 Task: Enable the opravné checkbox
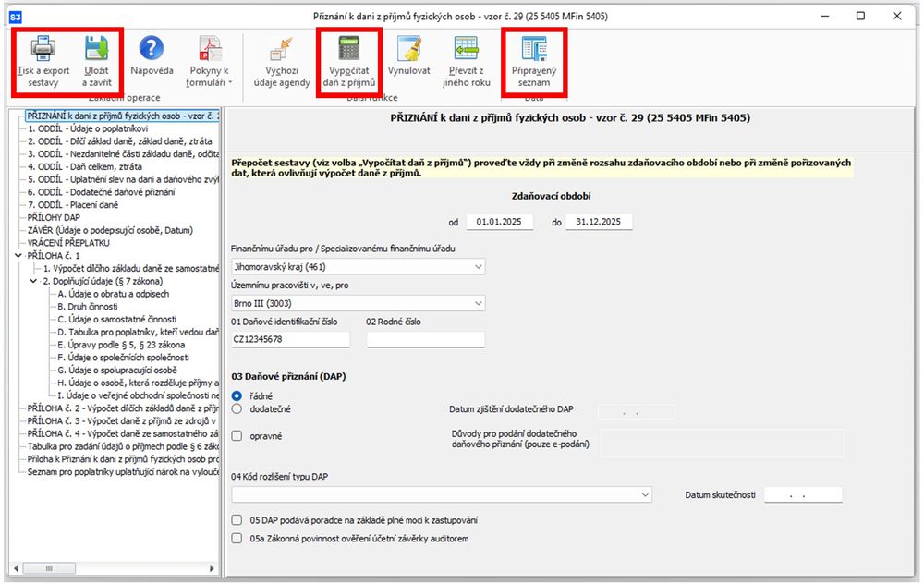(x=237, y=435)
